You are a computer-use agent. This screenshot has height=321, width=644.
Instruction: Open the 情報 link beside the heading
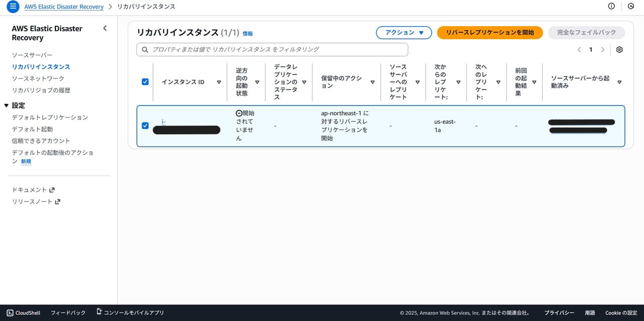point(248,34)
